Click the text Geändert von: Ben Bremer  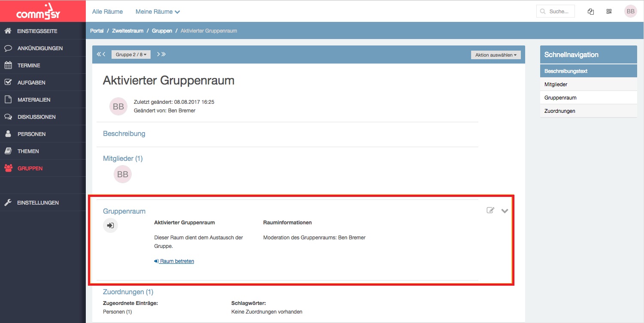coord(164,111)
